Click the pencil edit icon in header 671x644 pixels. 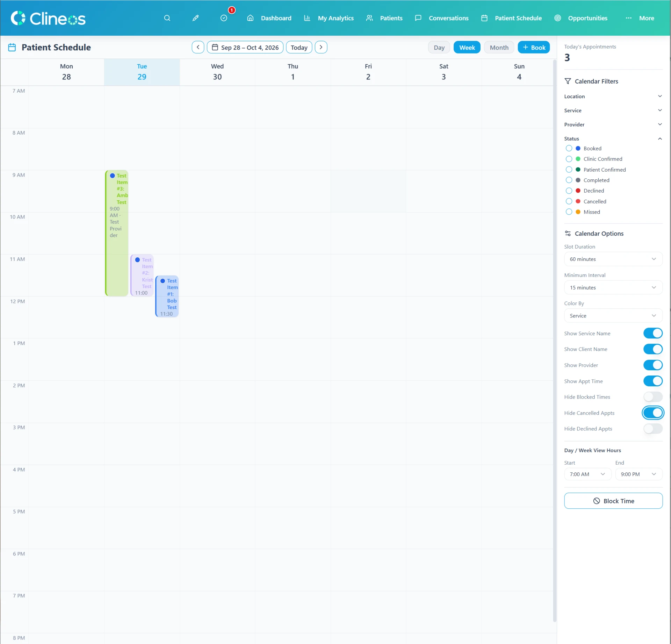click(x=196, y=18)
